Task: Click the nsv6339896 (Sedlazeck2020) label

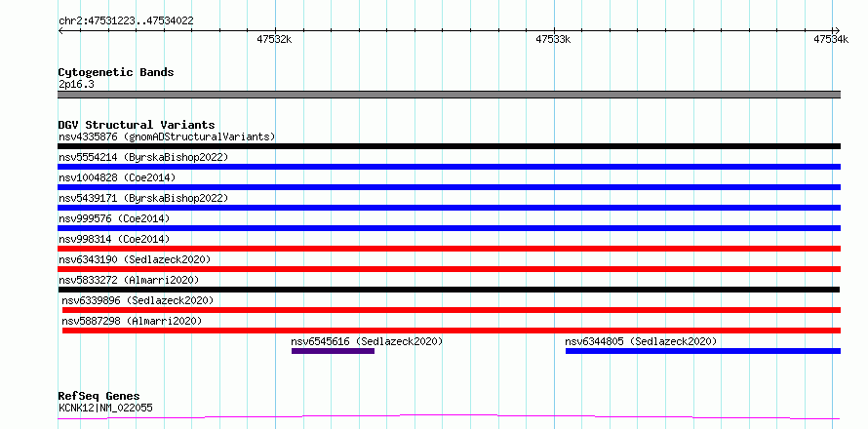Action: (138, 300)
